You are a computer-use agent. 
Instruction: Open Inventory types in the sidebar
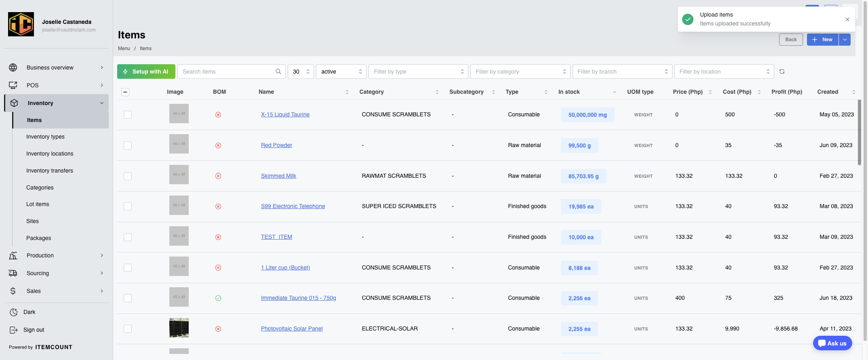coord(45,137)
